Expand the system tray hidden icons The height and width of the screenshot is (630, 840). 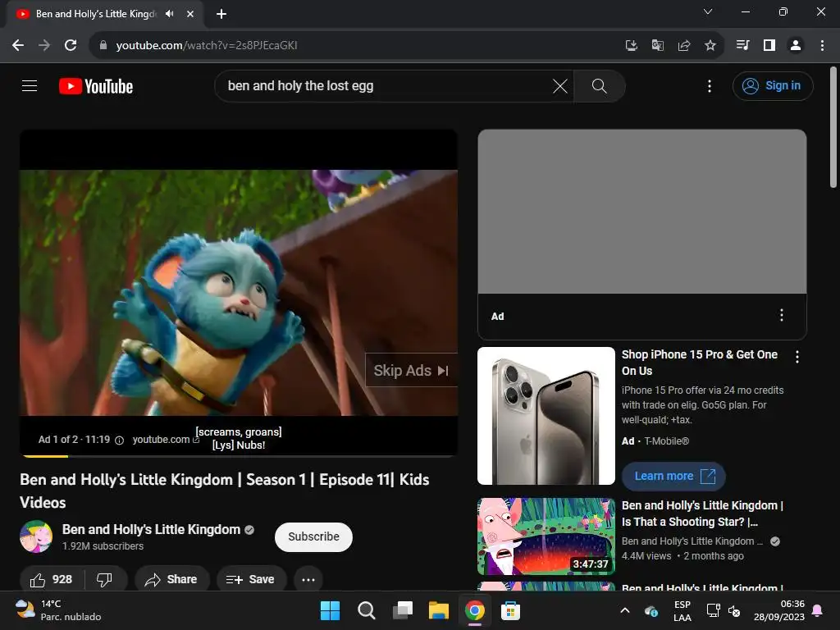click(x=624, y=610)
